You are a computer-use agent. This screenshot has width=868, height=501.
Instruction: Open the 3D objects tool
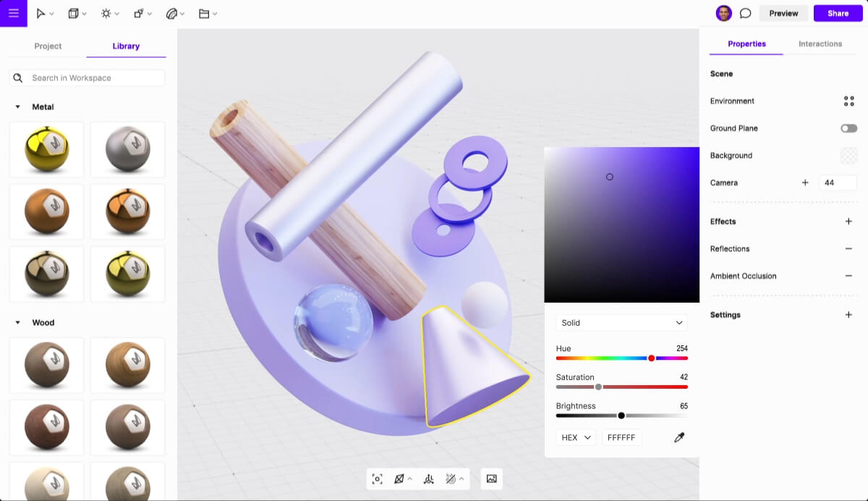[x=73, y=13]
